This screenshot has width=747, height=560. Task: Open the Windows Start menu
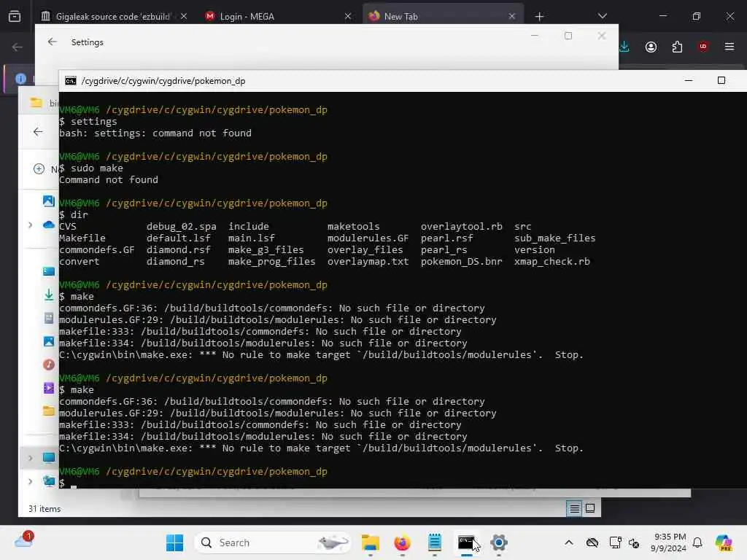point(175,542)
